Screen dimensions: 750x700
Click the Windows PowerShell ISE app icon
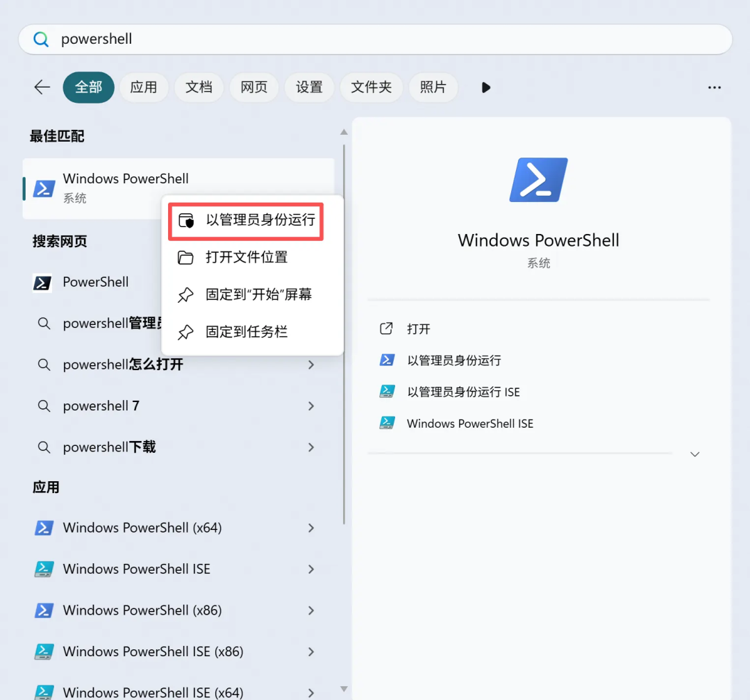(x=44, y=569)
